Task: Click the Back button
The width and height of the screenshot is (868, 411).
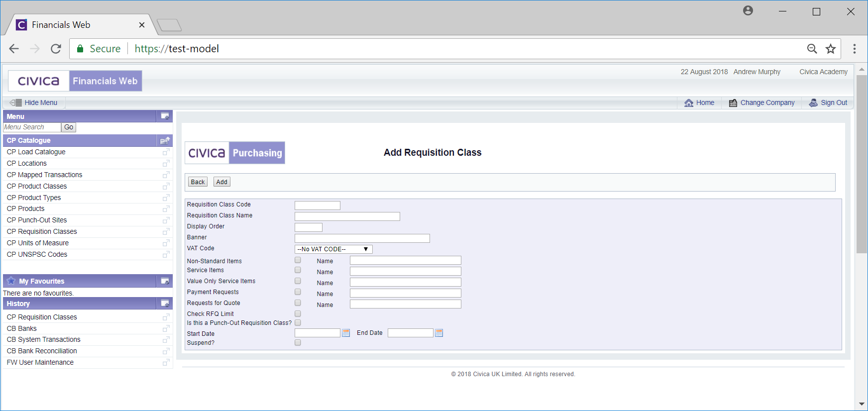Action: 198,182
